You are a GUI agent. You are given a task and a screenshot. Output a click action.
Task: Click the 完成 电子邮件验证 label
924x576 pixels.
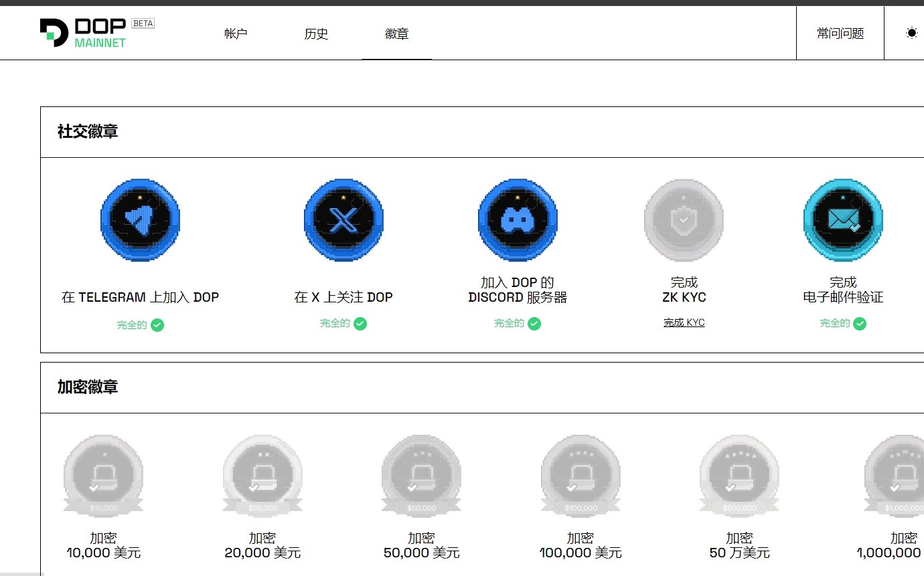pos(843,290)
